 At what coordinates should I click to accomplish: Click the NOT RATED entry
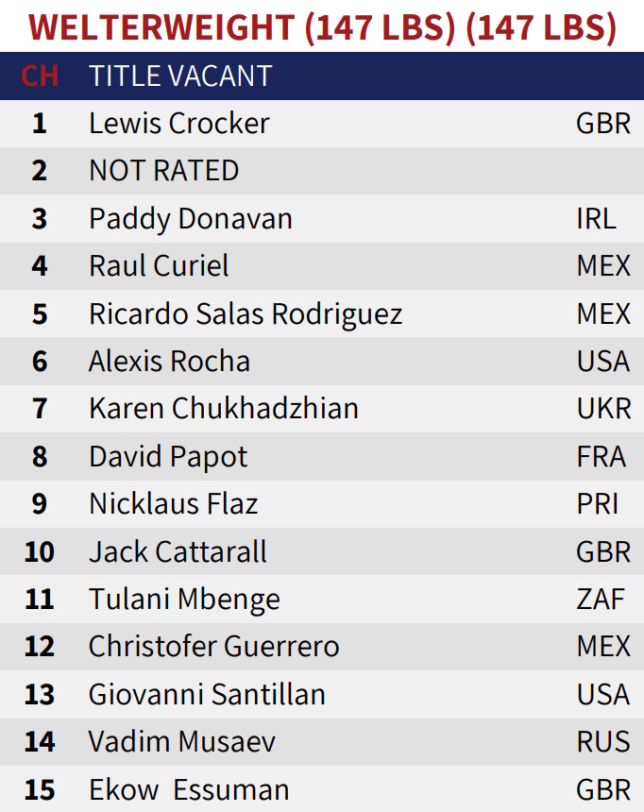tap(163, 171)
